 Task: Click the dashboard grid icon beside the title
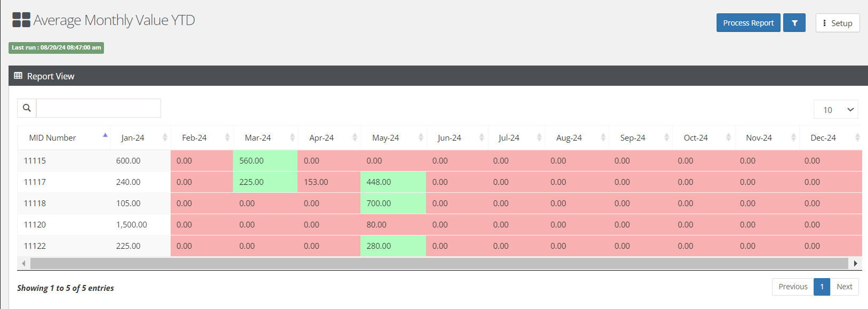21,20
